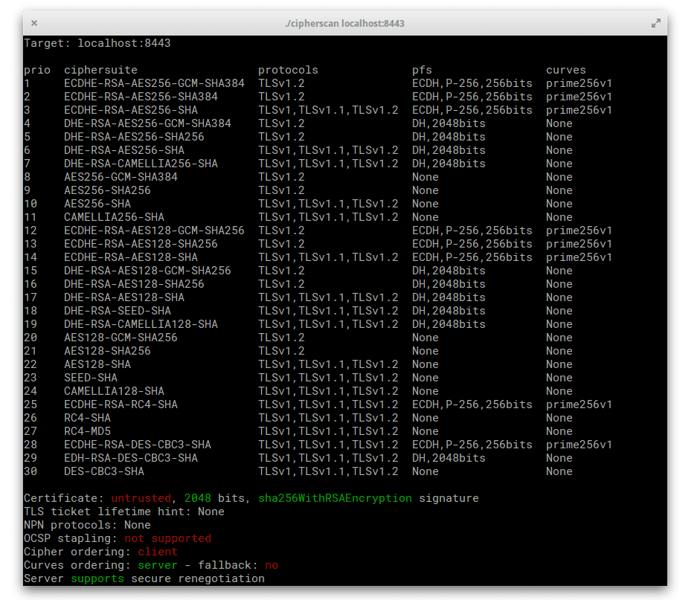
Task: Click 'prime256v1' curve in row 1
Action: pos(579,83)
